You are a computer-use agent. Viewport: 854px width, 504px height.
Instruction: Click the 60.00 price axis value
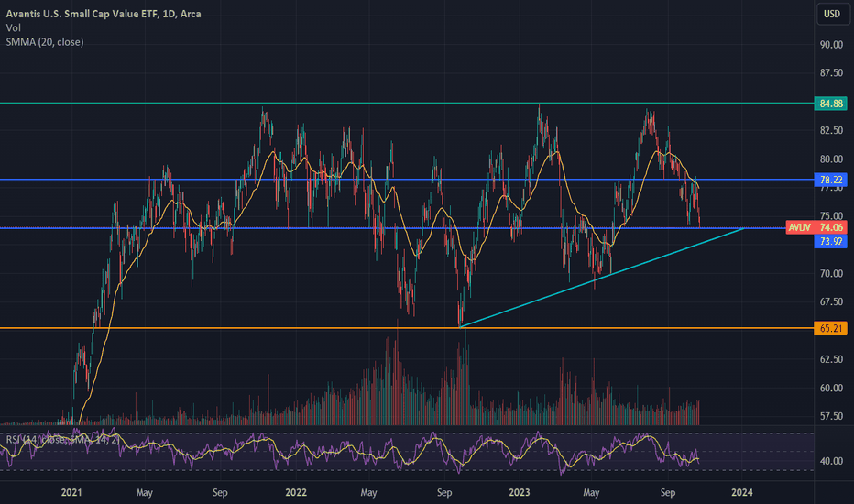click(831, 388)
